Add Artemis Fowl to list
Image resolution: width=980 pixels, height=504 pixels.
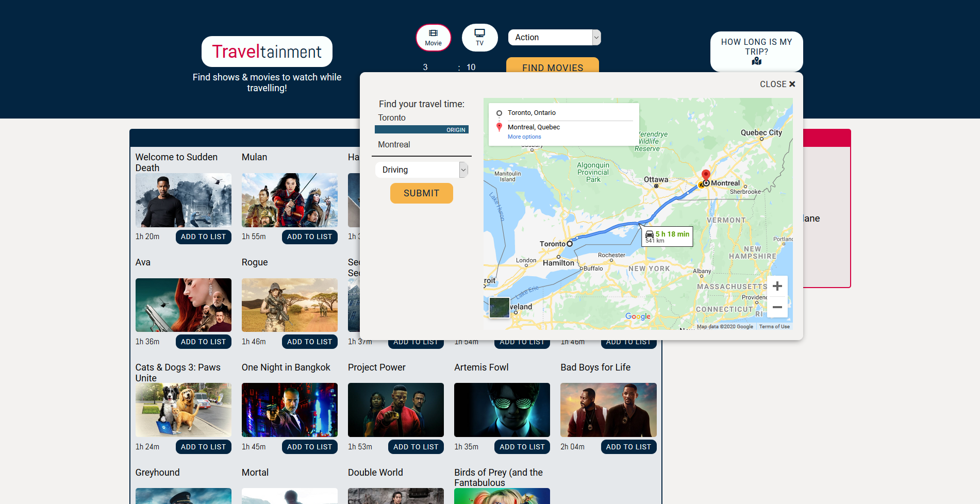522,447
